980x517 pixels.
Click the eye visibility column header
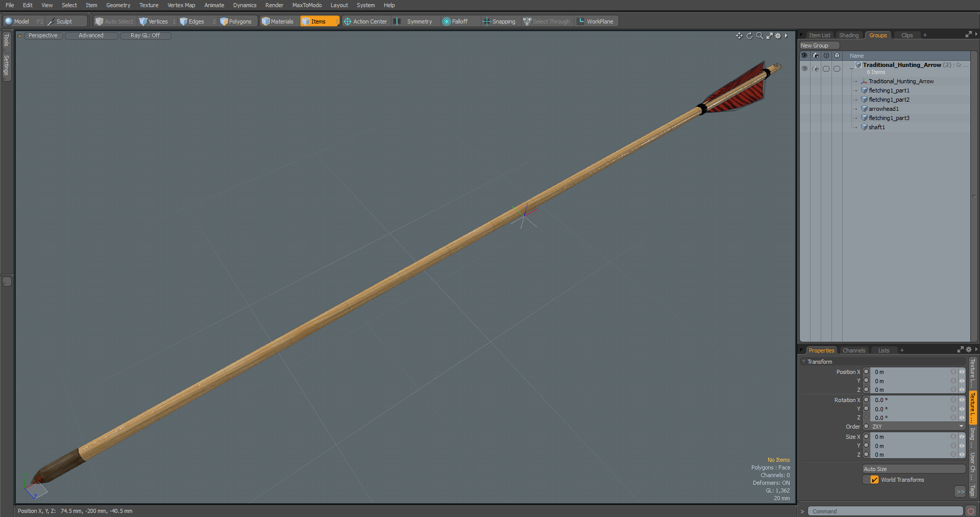804,55
